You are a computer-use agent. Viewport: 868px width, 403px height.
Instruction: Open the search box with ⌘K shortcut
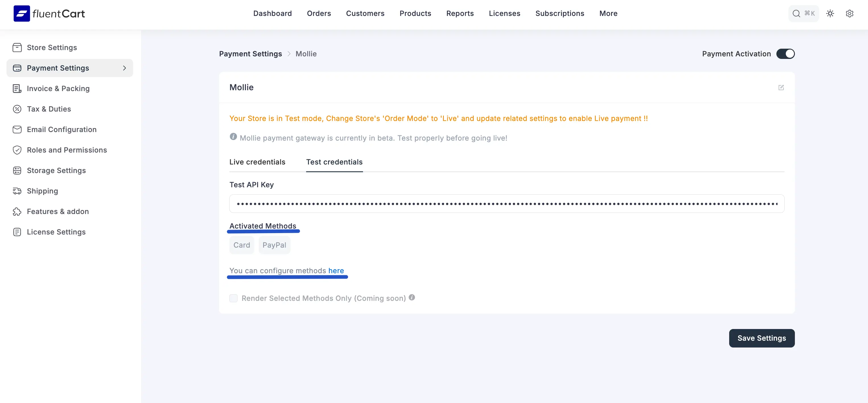point(803,13)
